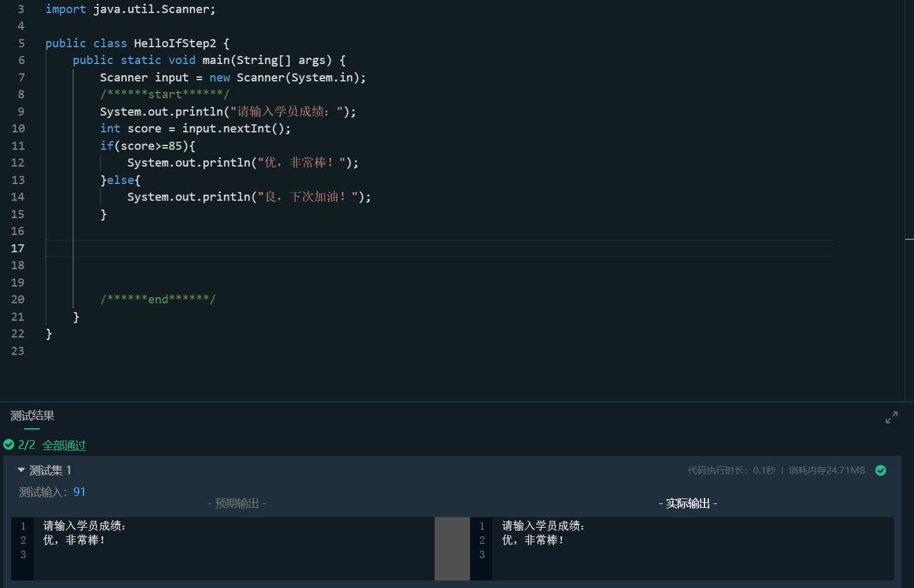The width and height of the screenshot is (914, 588).
Task: Click the 全部通过 status text
Action: coord(65,445)
